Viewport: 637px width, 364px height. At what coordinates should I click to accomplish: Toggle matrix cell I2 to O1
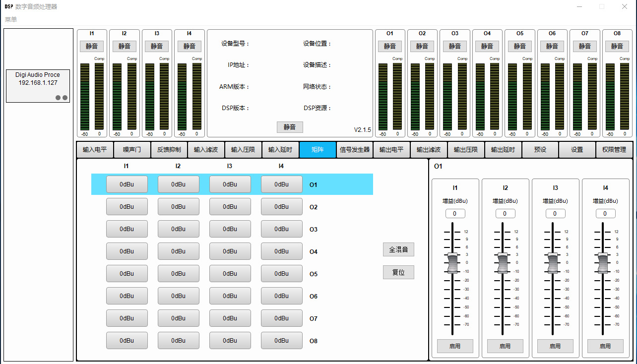(178, 184)
